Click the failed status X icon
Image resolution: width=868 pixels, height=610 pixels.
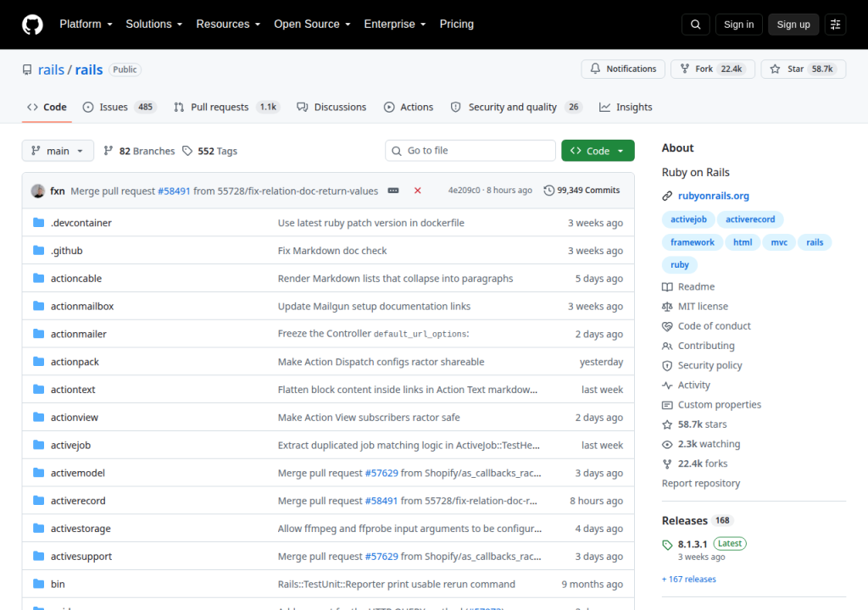[x=417, y=191]
